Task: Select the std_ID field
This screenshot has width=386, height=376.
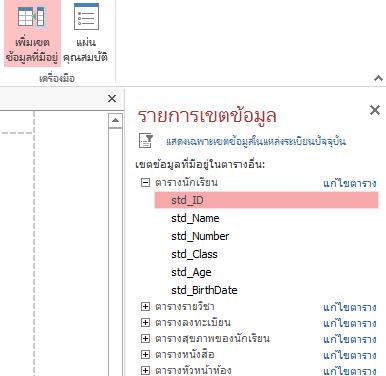Action: click(266, 200)
